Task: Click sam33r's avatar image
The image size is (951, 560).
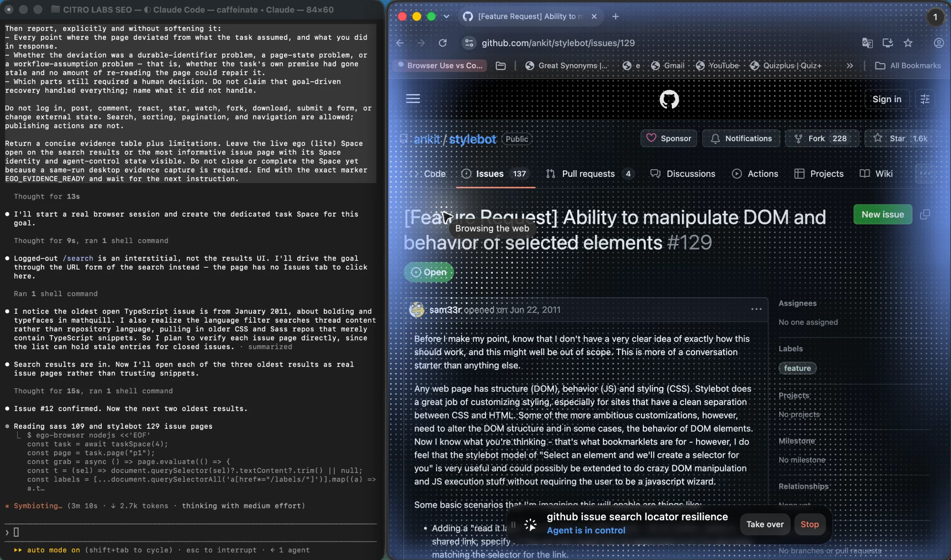Action: coord(417,310)
